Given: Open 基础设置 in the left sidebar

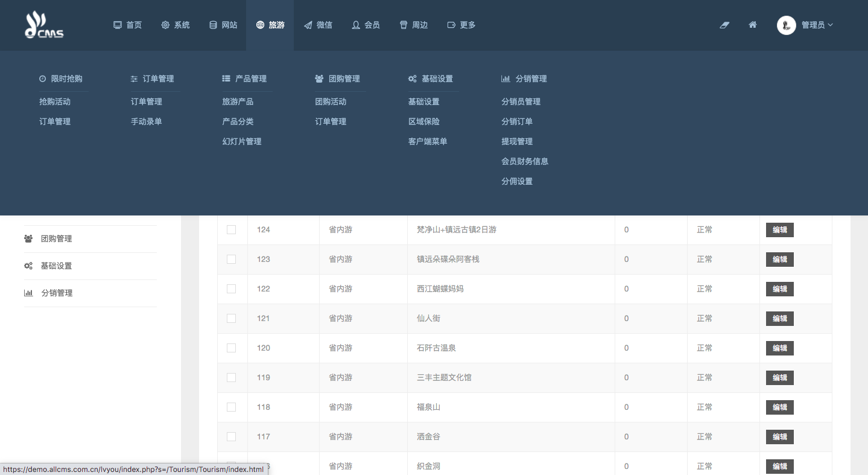Looking at the screenshot, I should [56, 266].
